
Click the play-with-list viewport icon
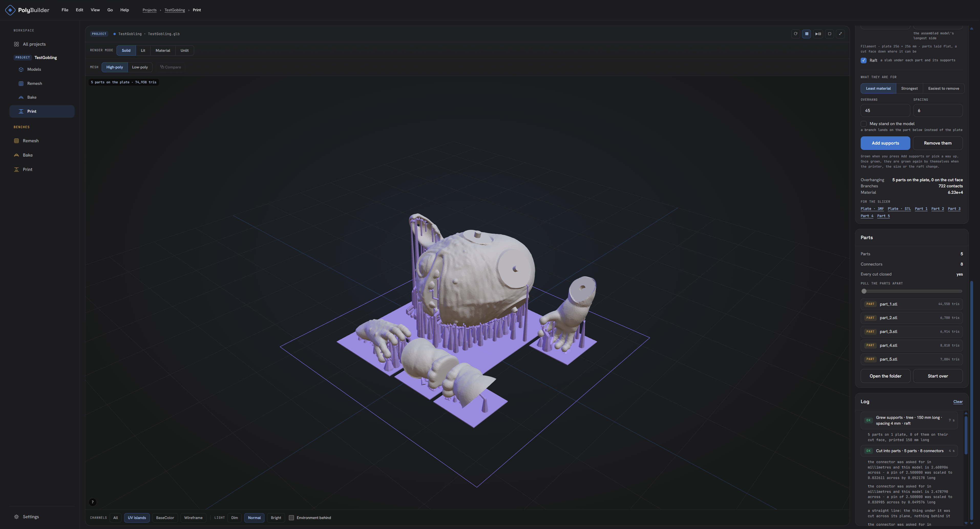click(x=818, y=34)
